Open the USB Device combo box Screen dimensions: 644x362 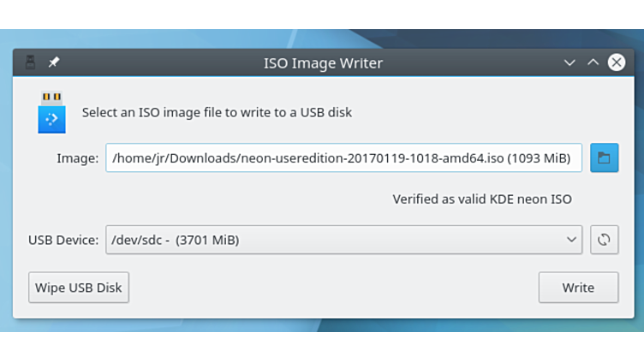coord(343,240)
